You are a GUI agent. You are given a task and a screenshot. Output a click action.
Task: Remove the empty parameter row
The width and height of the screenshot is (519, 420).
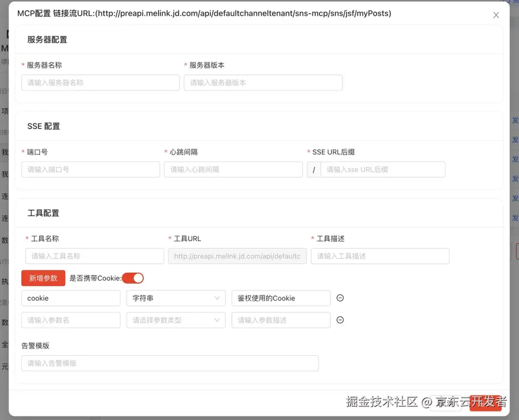point(340,320)
